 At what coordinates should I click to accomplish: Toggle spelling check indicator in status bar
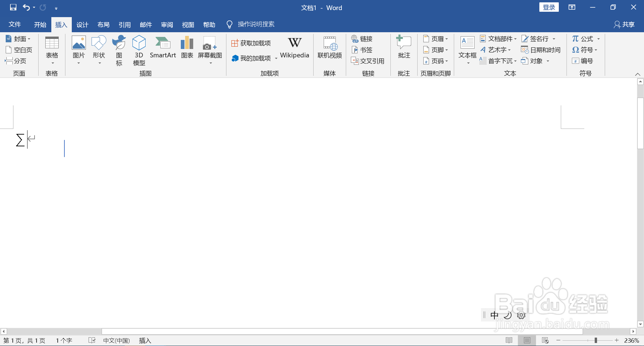[92, 340]
